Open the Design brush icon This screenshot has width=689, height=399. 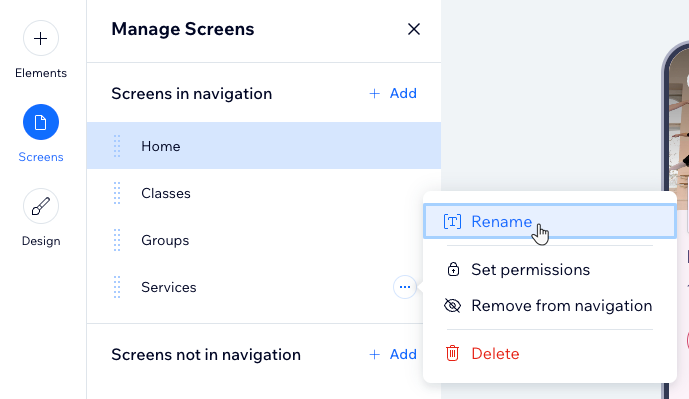click(41, 206)
